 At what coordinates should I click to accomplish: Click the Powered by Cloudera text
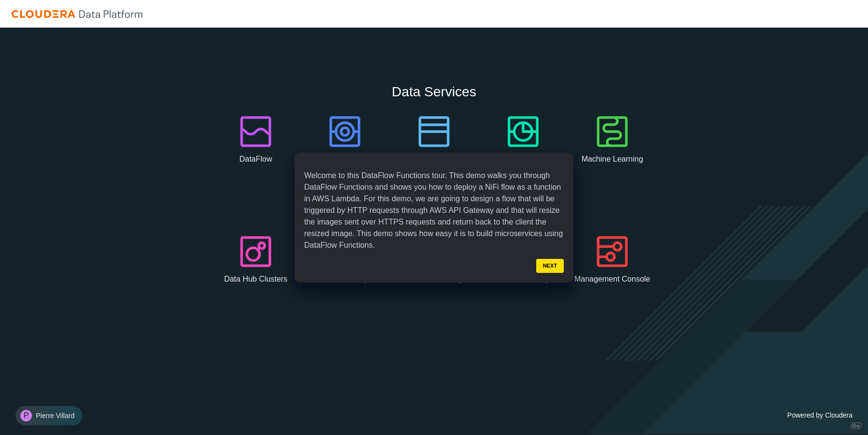tap(820, 415)
